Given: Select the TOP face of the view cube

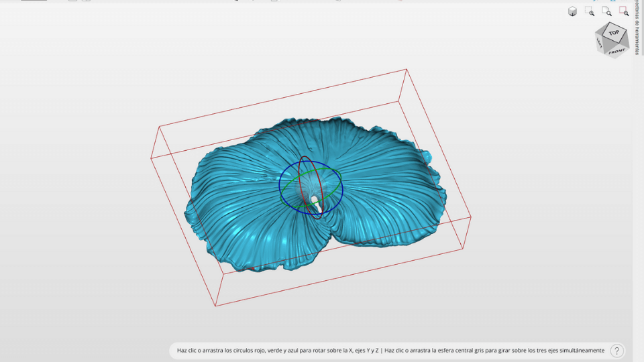Looking at the screenshot, I should pyautogui.click(x=614, y=32).
